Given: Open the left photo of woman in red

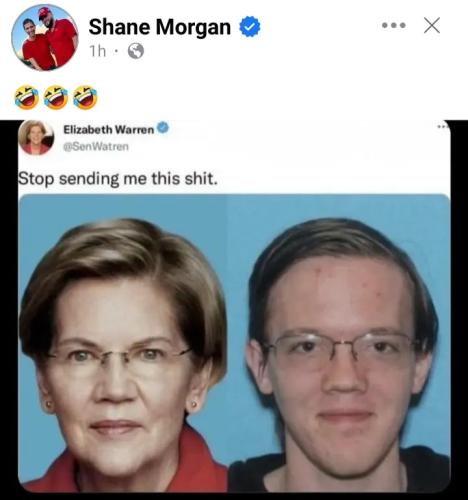Looking at the screenshot, I should [x=123, y=343].
